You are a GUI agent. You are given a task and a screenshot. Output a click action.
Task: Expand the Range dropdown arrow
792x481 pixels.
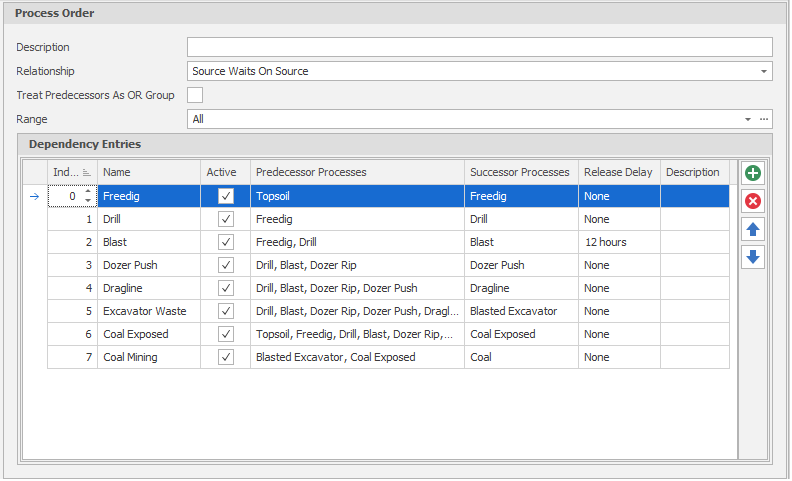point(747,119)
